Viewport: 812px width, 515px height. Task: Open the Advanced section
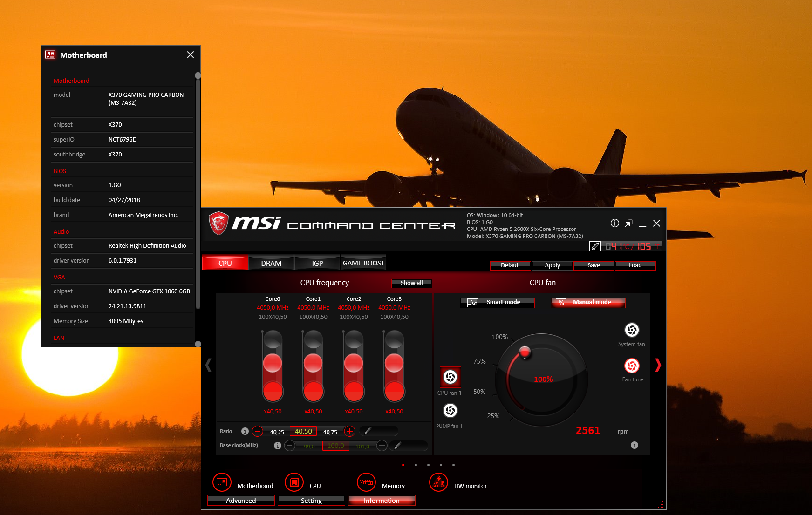pyautogui.click(x=241, y=501)
